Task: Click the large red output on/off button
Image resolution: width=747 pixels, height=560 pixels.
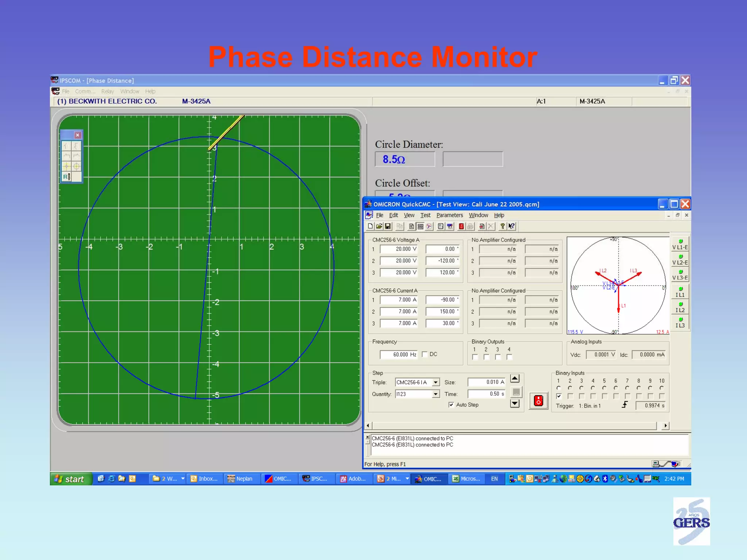Action: pos(538,401)
